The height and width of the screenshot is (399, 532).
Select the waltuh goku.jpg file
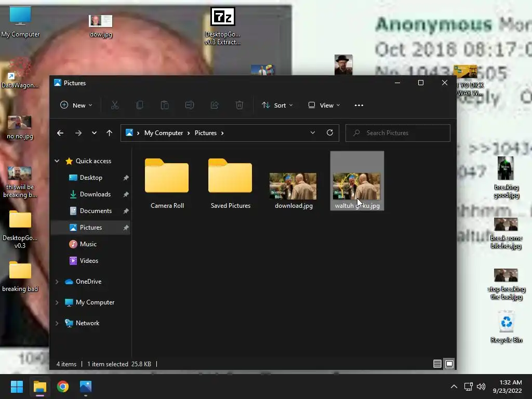357,181
